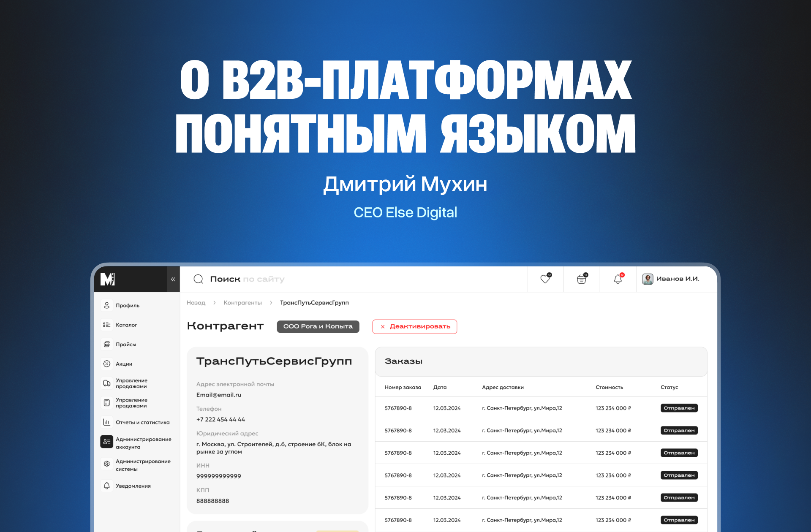Open Профиль in the sidebar
811x532 pixels.
click(127, 305)
